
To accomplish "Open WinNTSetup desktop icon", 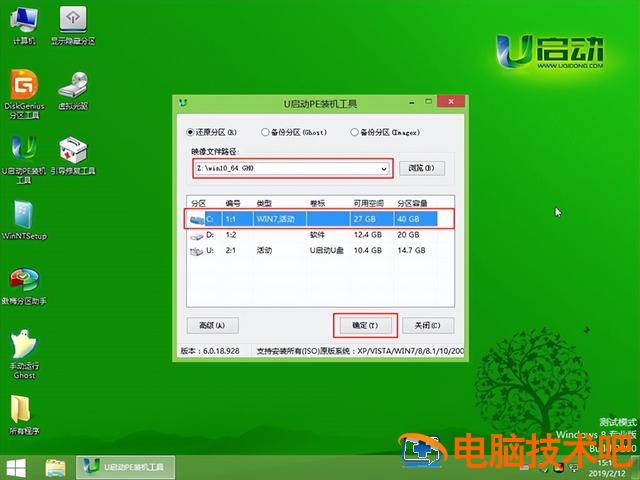I will [24, 218].
